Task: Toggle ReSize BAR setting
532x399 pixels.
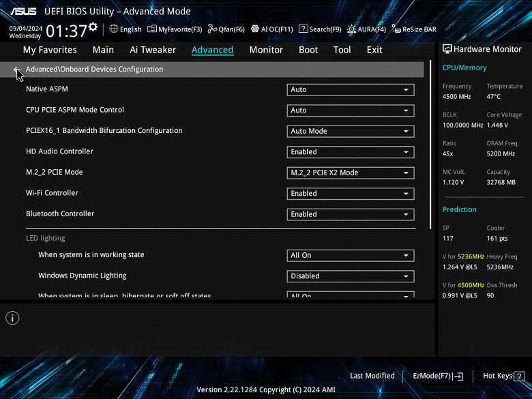Action: 414,29
